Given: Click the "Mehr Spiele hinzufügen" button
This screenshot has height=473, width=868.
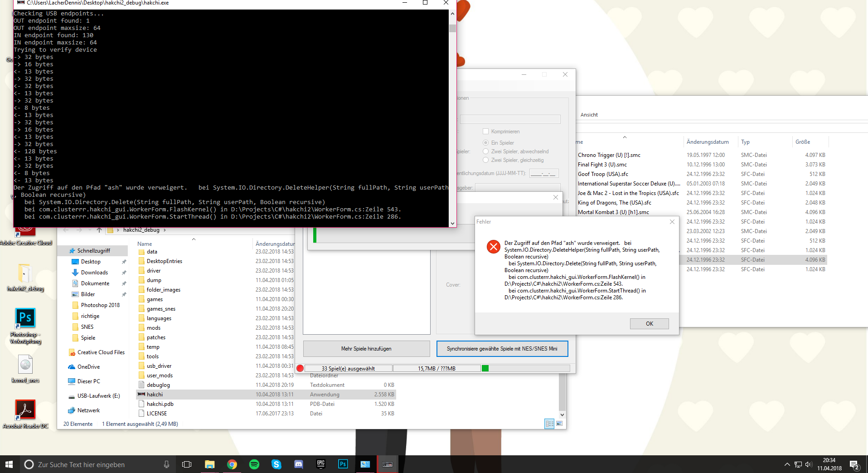Looking at the screenshot, I should coord(366,348).
